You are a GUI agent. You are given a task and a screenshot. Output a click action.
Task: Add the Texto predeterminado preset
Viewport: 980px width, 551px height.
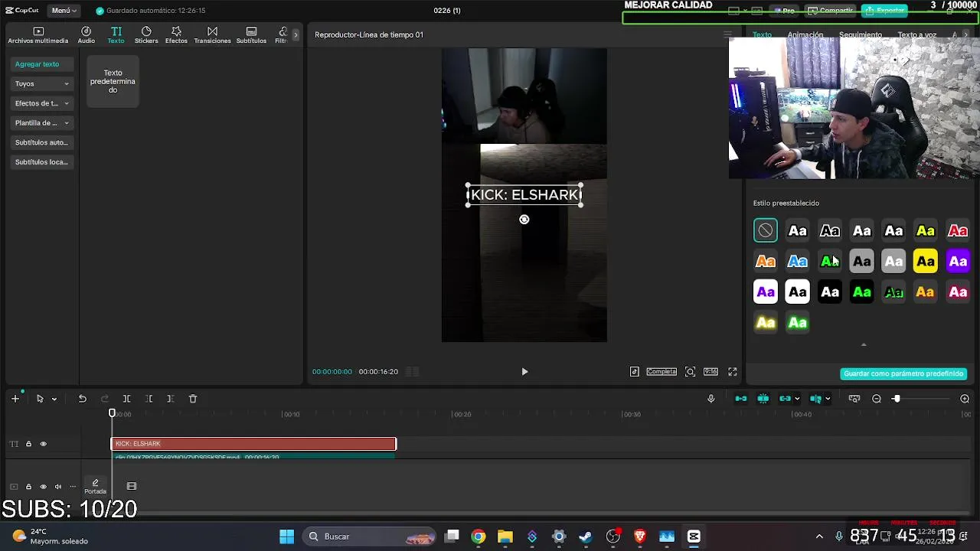click(113, 81)
